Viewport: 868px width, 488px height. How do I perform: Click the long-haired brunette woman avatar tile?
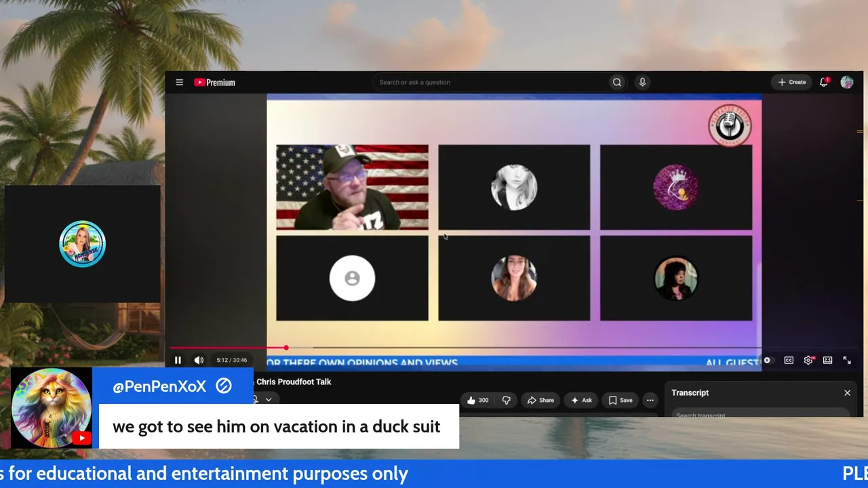tap(514, 278)
